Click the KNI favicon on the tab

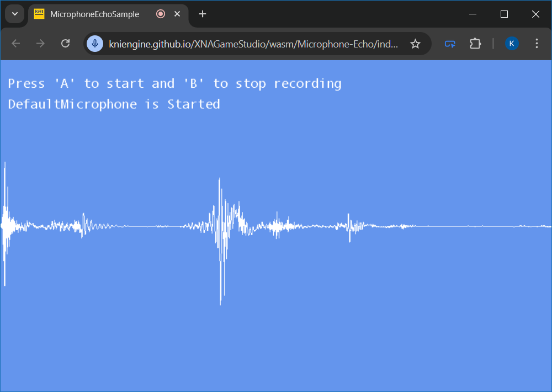click(39, 14)
